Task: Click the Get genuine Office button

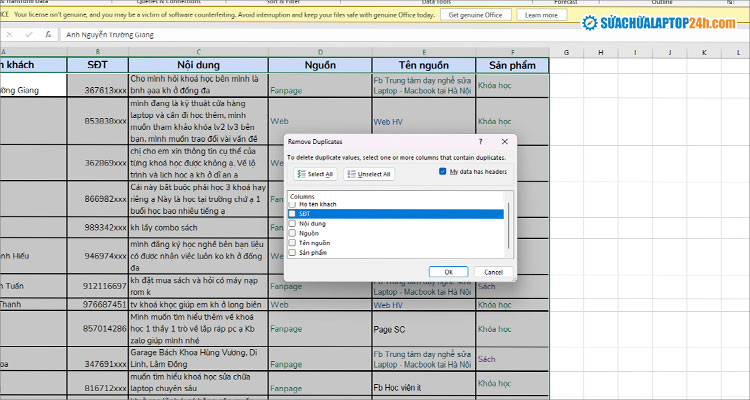Action: point(475,15)
